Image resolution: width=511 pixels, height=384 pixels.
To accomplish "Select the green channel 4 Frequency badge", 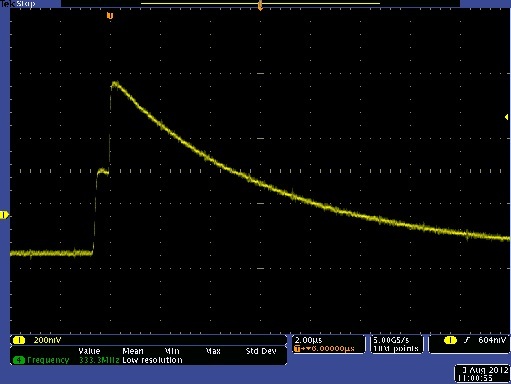I will pyautogui.click(x=19, y=360).
